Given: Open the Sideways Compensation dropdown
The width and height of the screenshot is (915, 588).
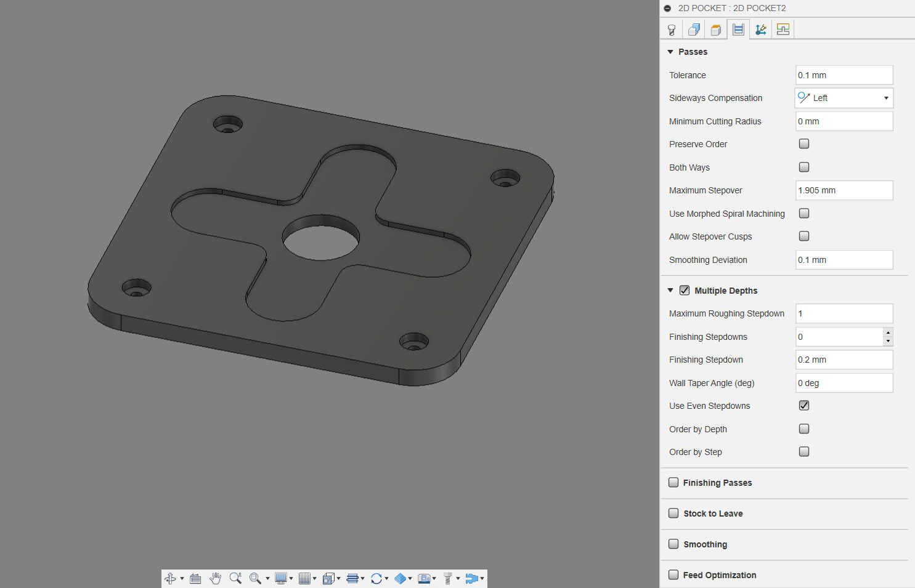Looking at the screenshot, I should (844, 98).
